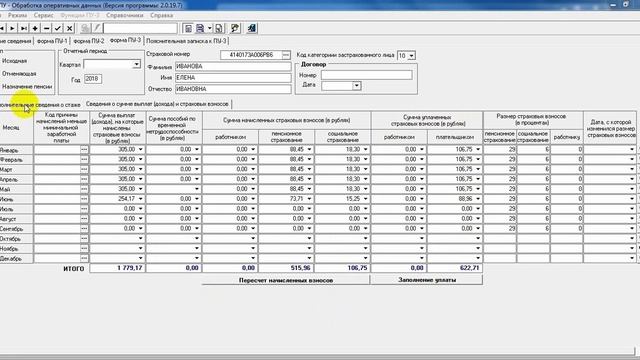
Task: Jump to last record toolbar icon
Action: (x=24, y=28)
